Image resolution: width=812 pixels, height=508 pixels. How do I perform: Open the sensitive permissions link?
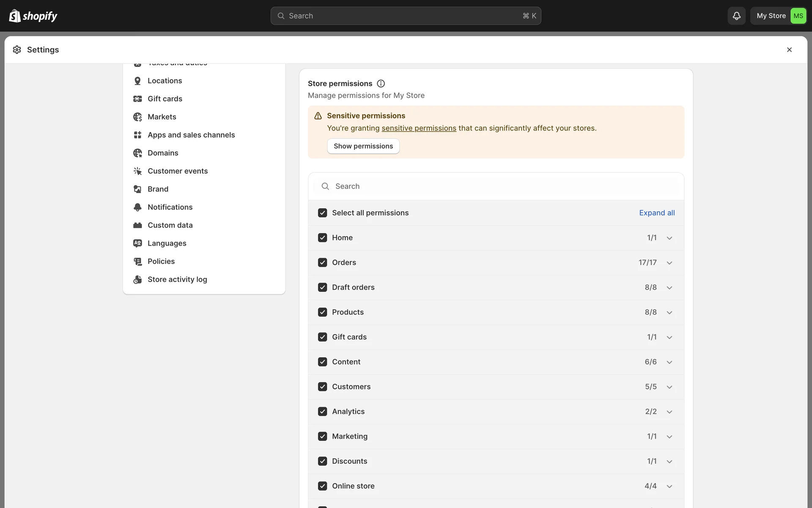tap(419, 128)
